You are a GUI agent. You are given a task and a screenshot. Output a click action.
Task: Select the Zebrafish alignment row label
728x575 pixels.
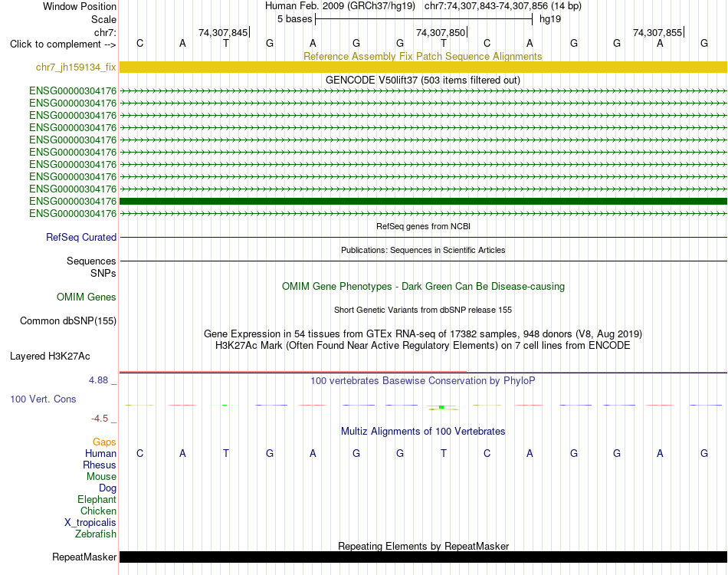96,534
